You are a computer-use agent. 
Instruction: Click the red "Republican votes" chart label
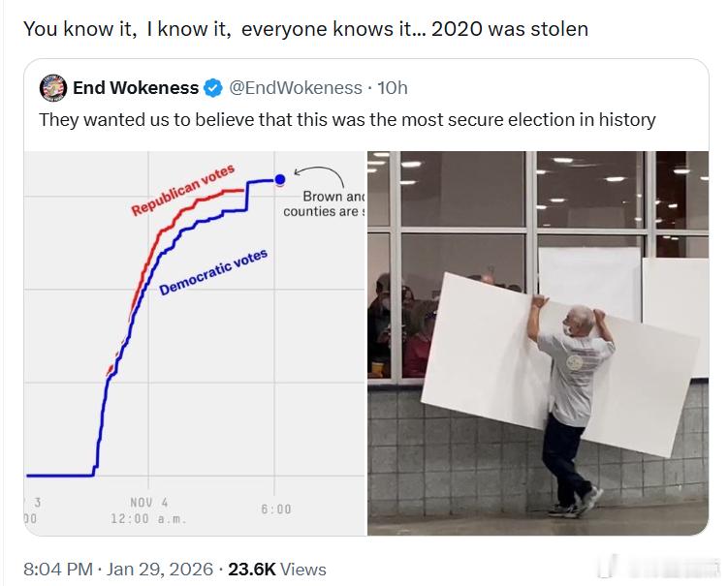[x=182, y=190]
